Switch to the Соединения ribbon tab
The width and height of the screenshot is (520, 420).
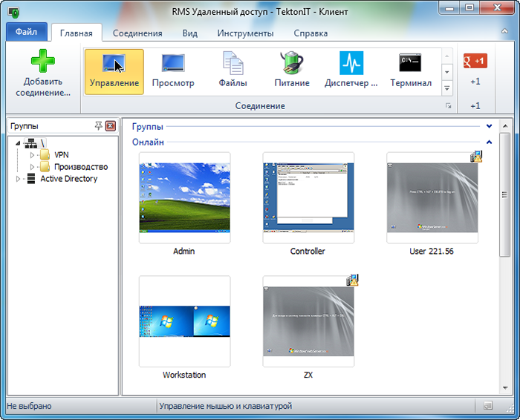pos(137,33)
